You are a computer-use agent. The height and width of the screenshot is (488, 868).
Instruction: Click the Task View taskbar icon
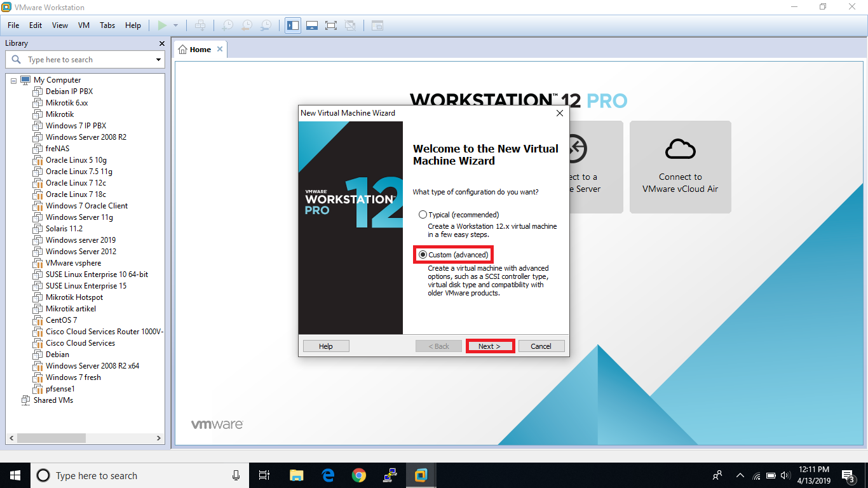pyautogui.click(x=265, y=475)
